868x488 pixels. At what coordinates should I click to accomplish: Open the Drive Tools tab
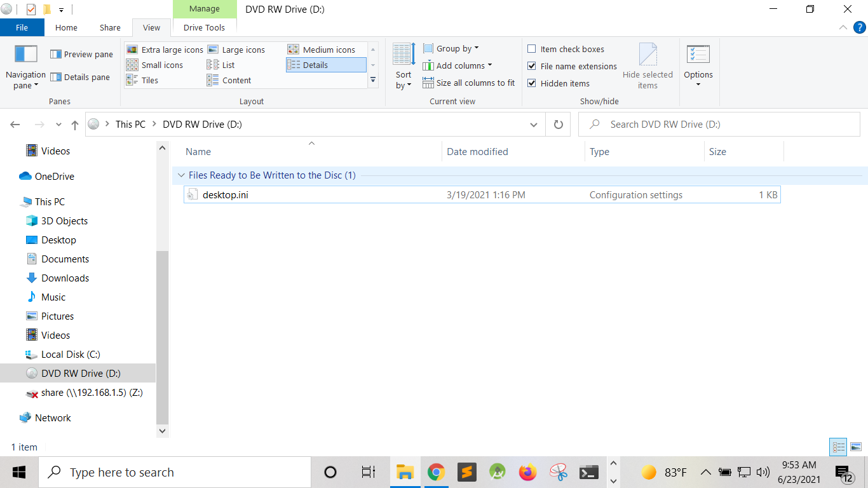(205, 27)
